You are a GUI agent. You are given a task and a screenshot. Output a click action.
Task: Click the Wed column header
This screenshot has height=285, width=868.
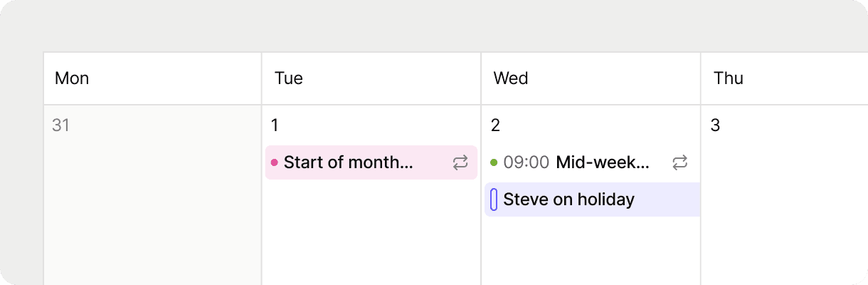tap(511, 78)
